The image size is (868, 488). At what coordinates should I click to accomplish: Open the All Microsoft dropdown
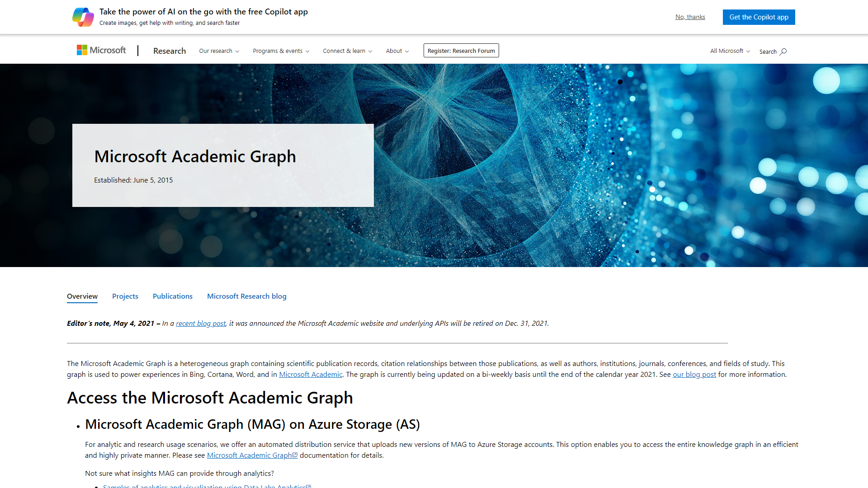pos(729,51)
